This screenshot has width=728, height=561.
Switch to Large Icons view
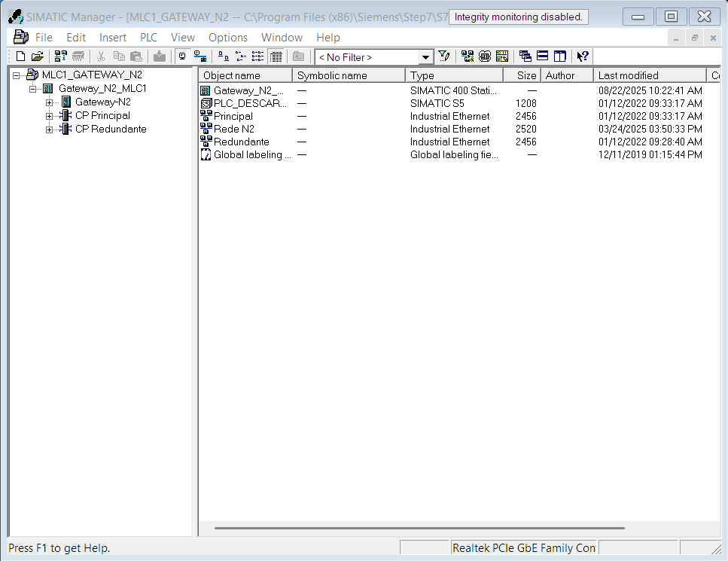[224, 56]
